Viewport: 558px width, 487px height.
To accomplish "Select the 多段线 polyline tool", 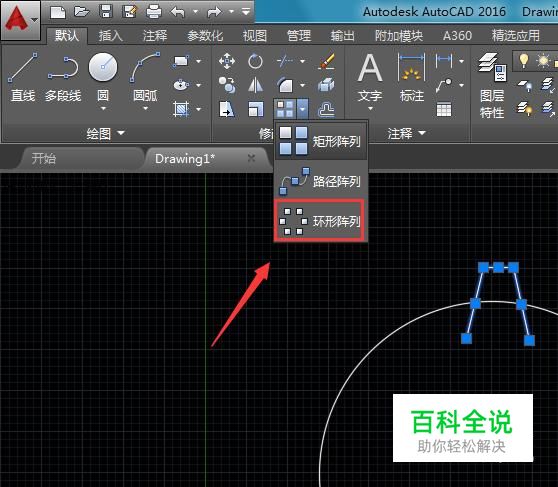I will [63, 77].
